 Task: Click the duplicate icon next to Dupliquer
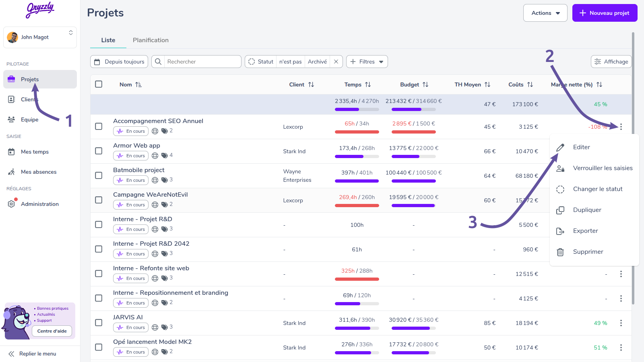pos(560,210)
